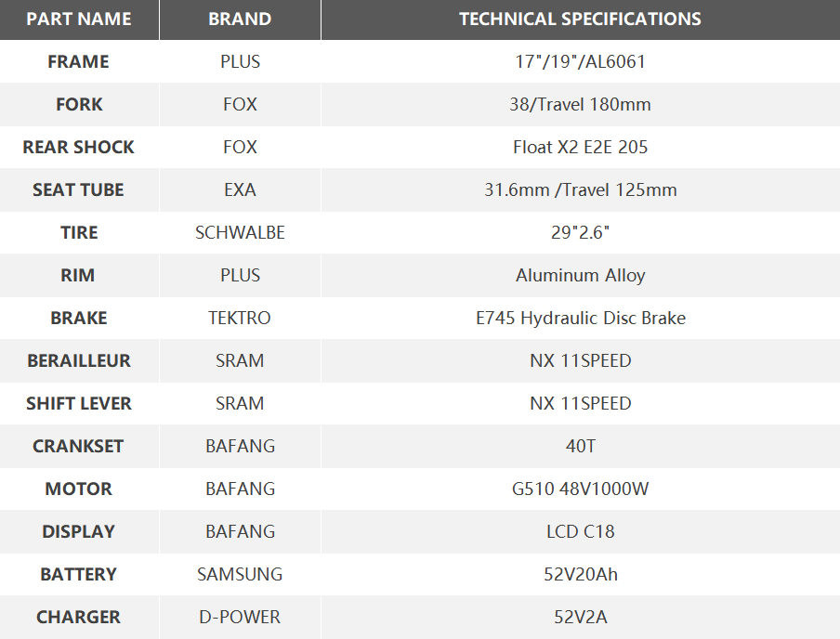Click the D-POWER charger brand cell
This screenshot has height=639, width=840.
click(x=240, y=618)
